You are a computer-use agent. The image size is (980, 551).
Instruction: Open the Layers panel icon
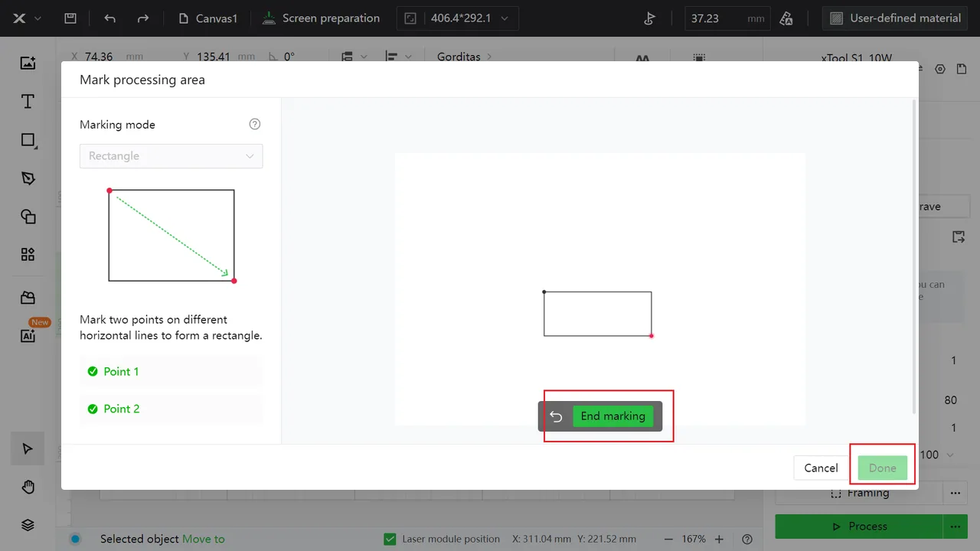[28, 525]
